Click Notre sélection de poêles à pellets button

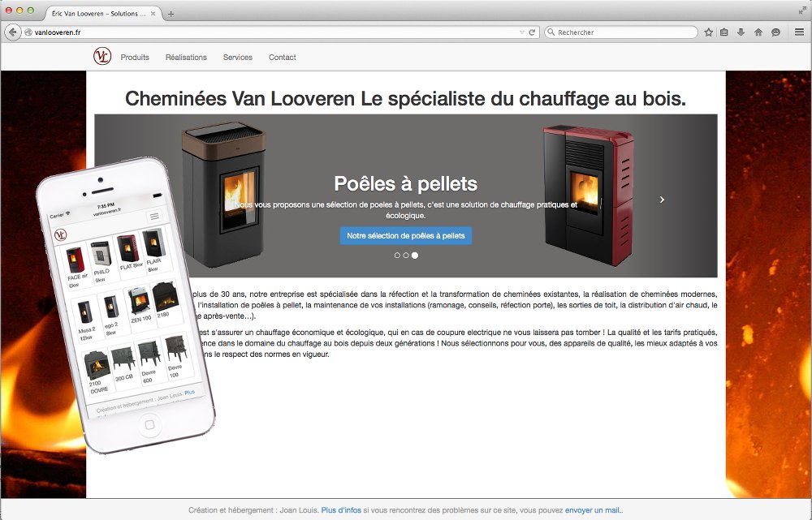click(406, 235)
